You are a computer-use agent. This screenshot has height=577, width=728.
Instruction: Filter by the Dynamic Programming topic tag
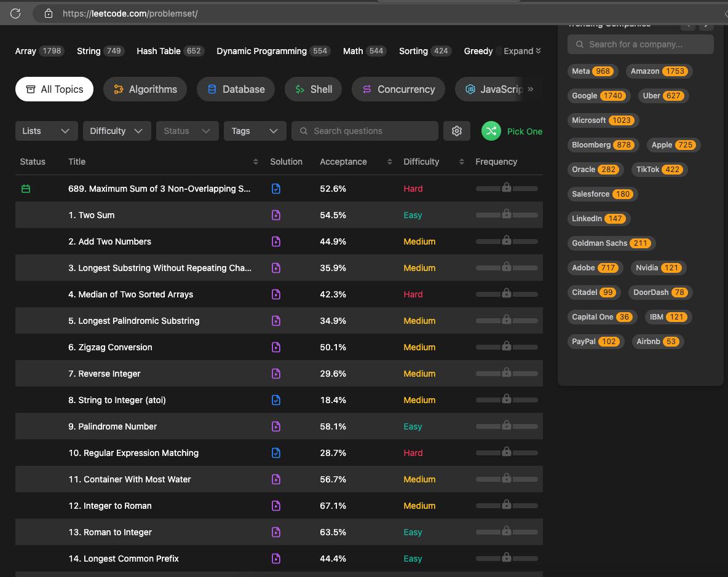click(274, 51)
